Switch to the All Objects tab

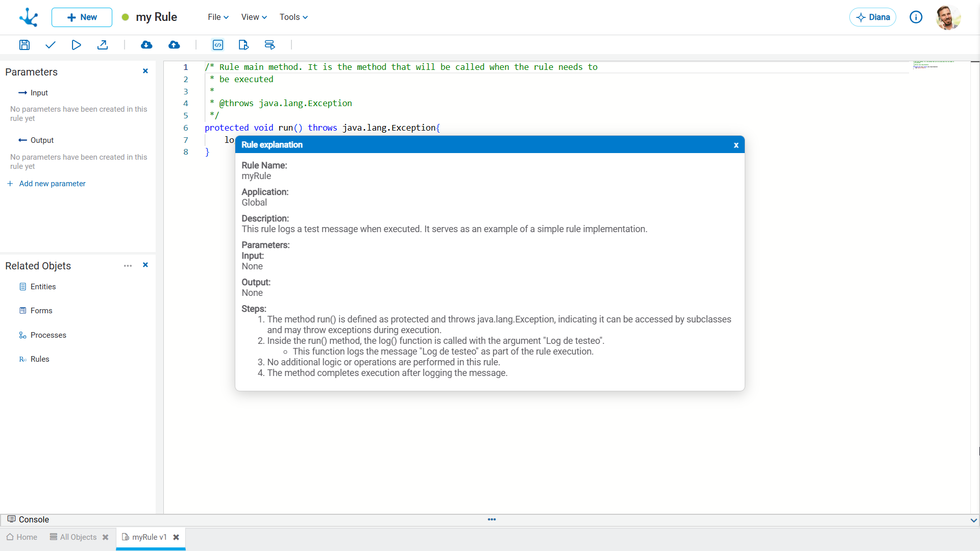tap(73, 537)
